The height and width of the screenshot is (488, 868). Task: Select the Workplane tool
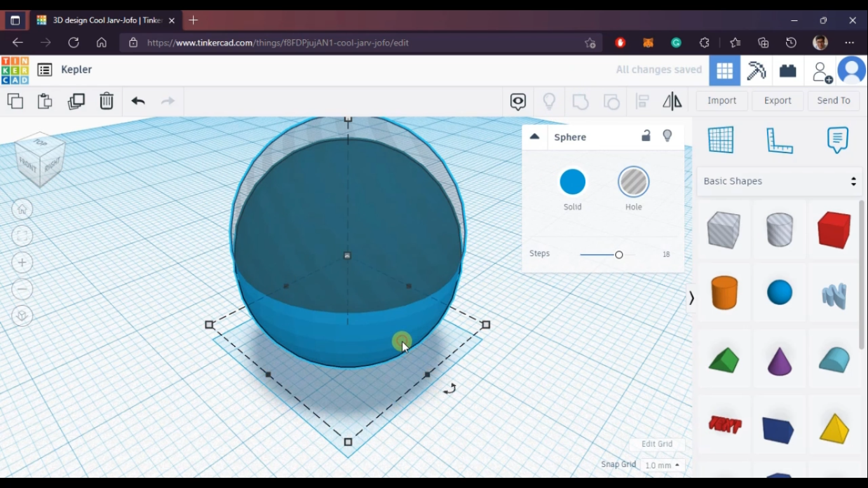click(721, 140)
